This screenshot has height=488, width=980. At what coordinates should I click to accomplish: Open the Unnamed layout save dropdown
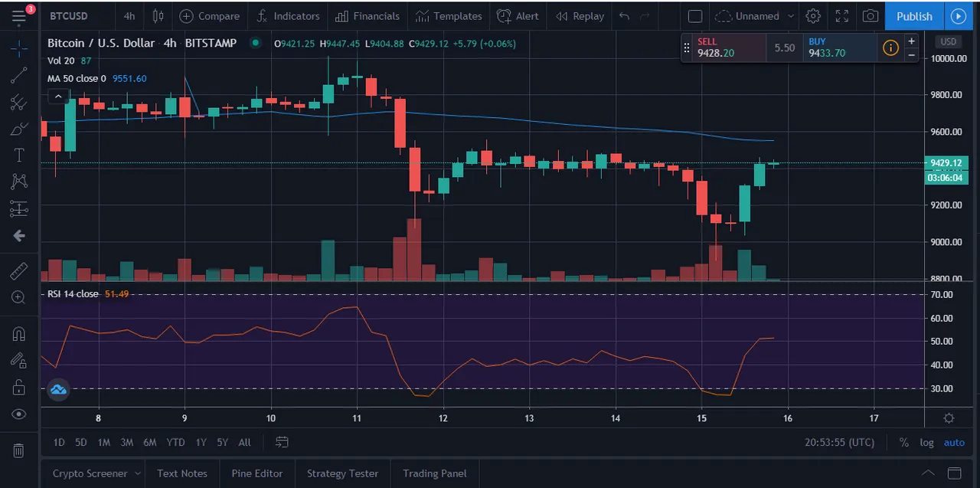coord(755,16)
